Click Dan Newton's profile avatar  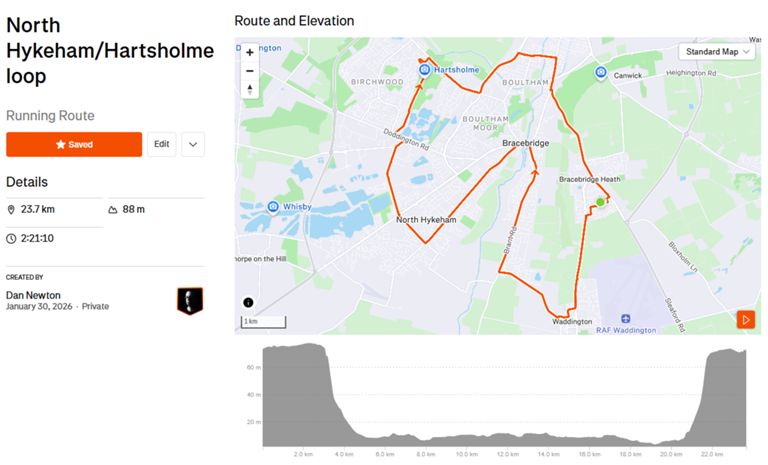[x=190, y=300]
